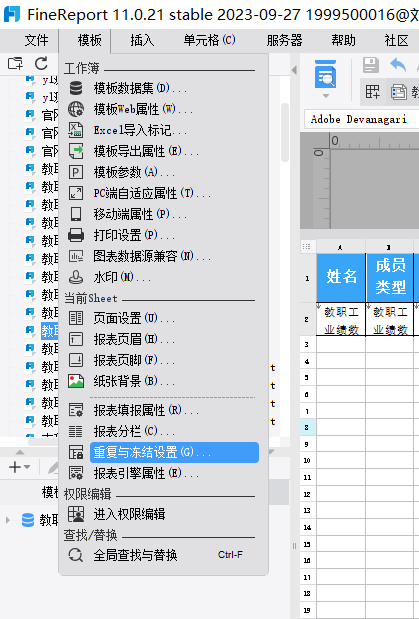Click the chart icon beside 图表数据源兼容

76,256
